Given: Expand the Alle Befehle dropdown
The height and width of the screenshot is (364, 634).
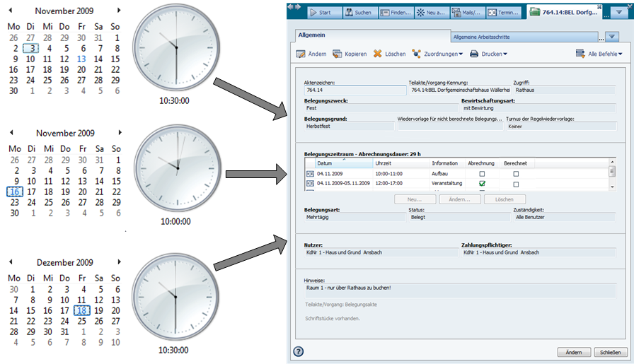Looking at the screenshot, I should (599, 54).
